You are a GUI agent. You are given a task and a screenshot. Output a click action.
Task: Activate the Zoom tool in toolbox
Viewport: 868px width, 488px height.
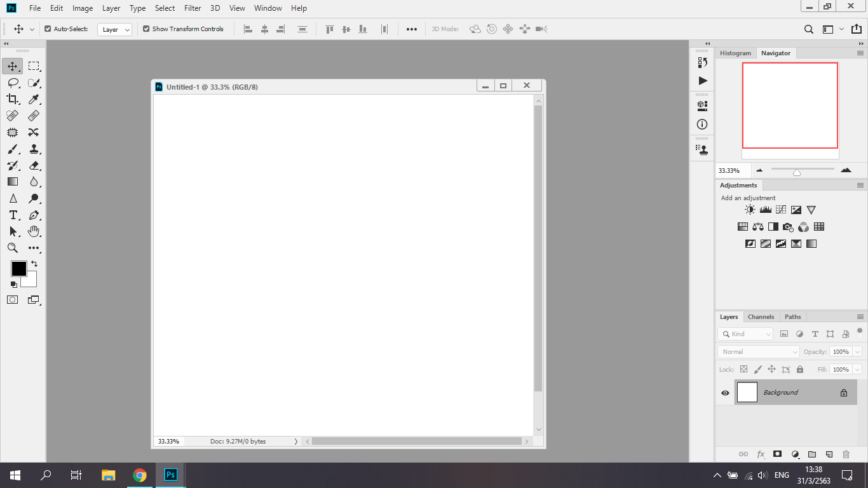13,248
